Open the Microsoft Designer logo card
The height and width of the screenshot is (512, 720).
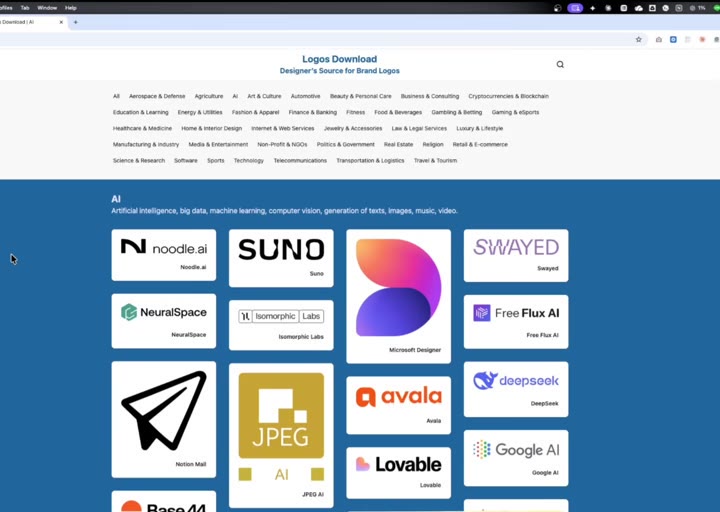point(399,296)
